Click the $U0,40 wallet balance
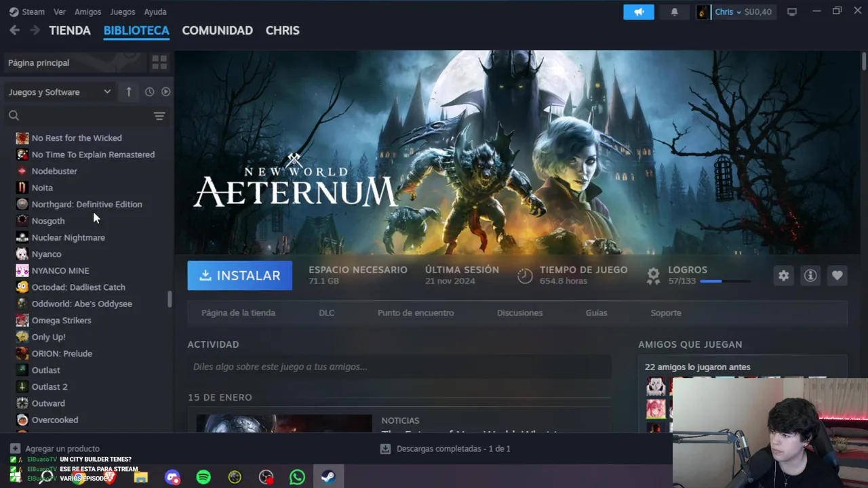The width and height of the screenshot is (868, 488). pos(757,12)
